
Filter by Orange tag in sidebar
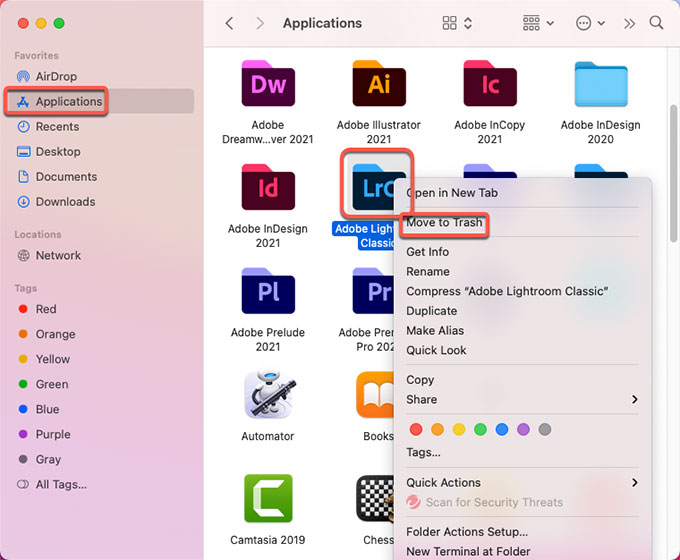[47, 334]
